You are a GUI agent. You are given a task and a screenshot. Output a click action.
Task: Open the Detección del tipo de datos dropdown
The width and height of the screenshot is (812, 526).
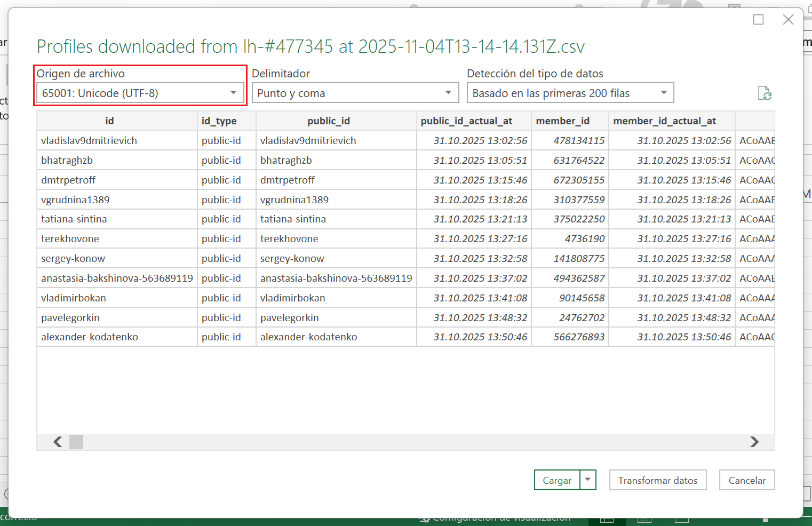click(x=570, y=93)
